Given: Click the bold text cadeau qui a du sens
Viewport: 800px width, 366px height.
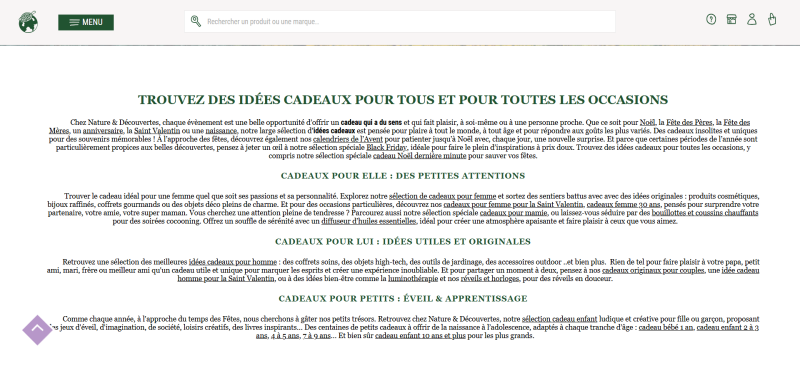Looking at the screenshot, I should coord(371,123).
